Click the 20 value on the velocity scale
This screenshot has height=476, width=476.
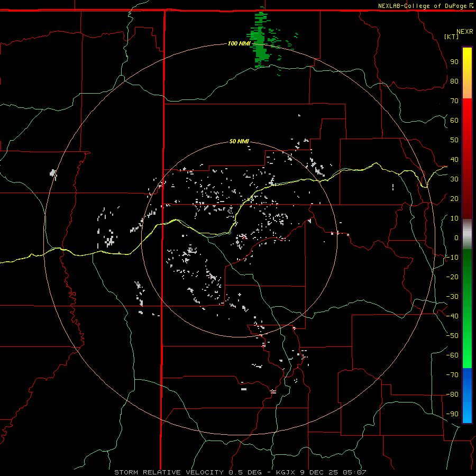pos(454,198)
